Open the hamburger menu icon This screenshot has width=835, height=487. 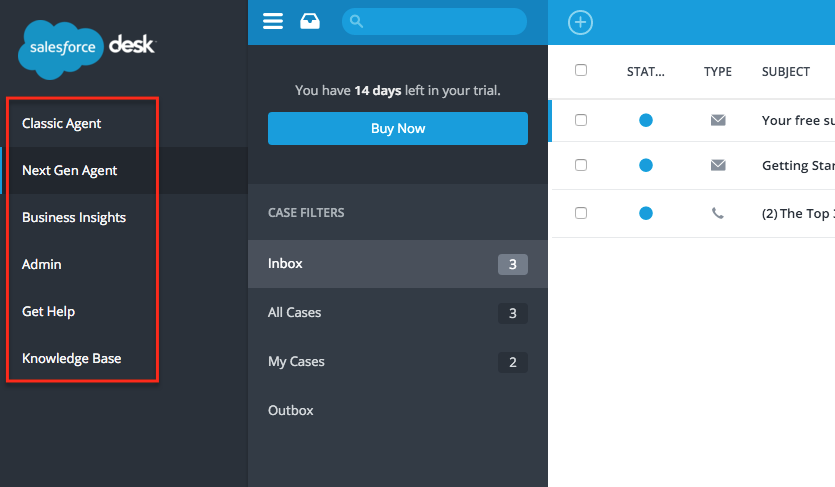coord(273,21)
